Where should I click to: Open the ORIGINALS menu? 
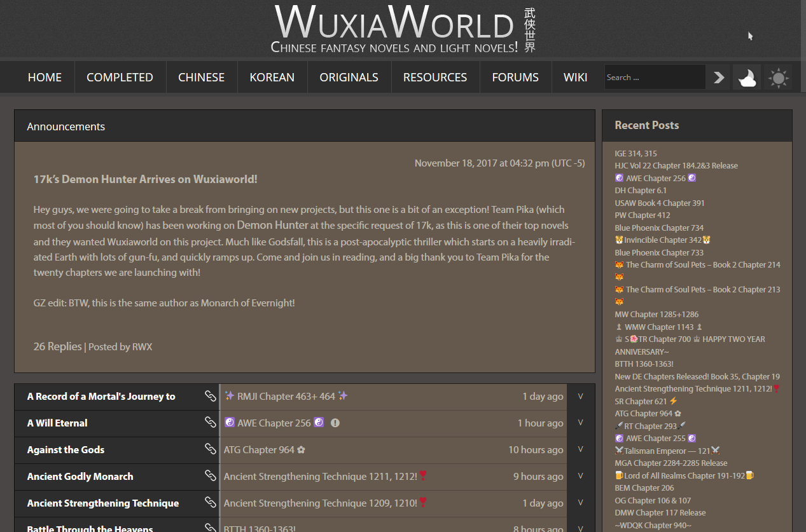pos(349,78)
